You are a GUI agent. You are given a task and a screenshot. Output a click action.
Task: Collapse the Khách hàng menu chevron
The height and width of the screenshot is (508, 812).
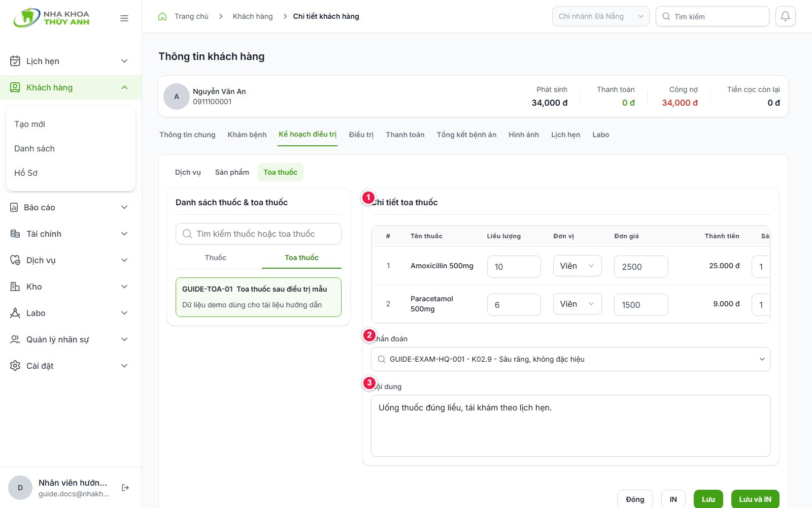[x=124, y=87]
